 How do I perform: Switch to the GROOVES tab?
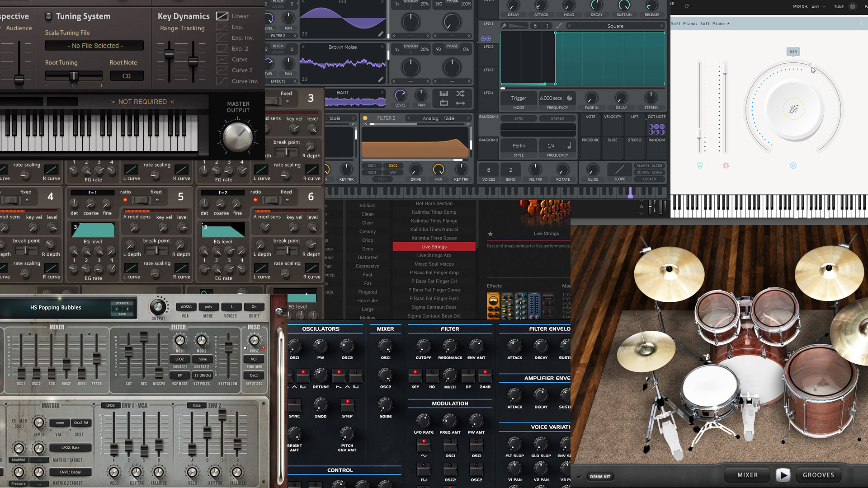coord(818,475)
